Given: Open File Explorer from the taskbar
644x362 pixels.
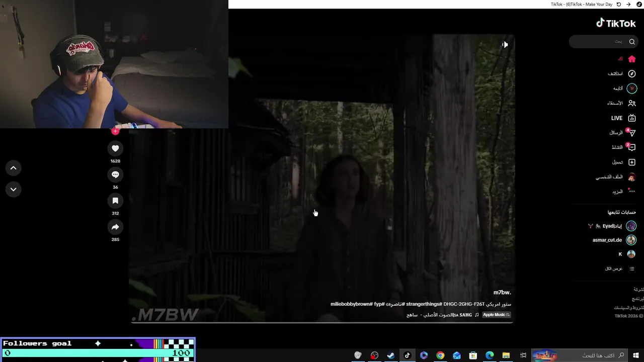Looking at the screenshot, I should [x=506, y=355].
